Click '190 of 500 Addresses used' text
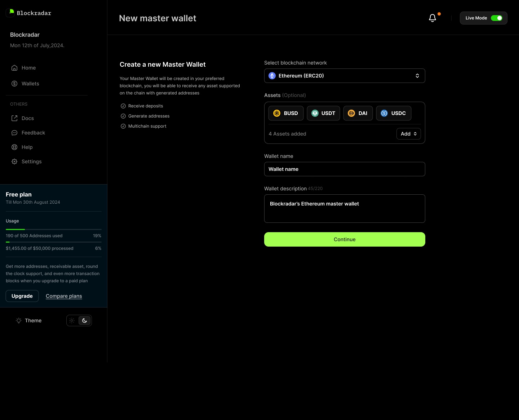519x420 pixels. tap(34, 236)
